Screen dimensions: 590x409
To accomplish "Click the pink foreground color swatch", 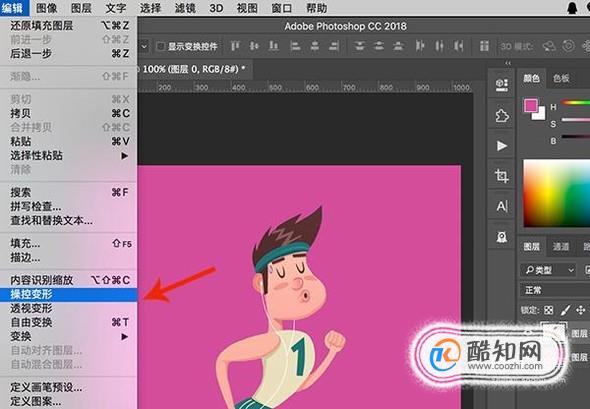I will click(531, 105).
